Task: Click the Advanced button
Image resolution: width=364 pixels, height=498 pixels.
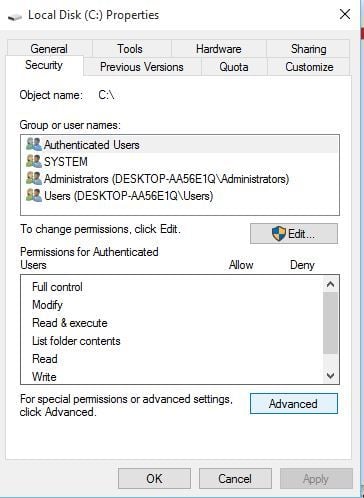Action: coord(294,404)
